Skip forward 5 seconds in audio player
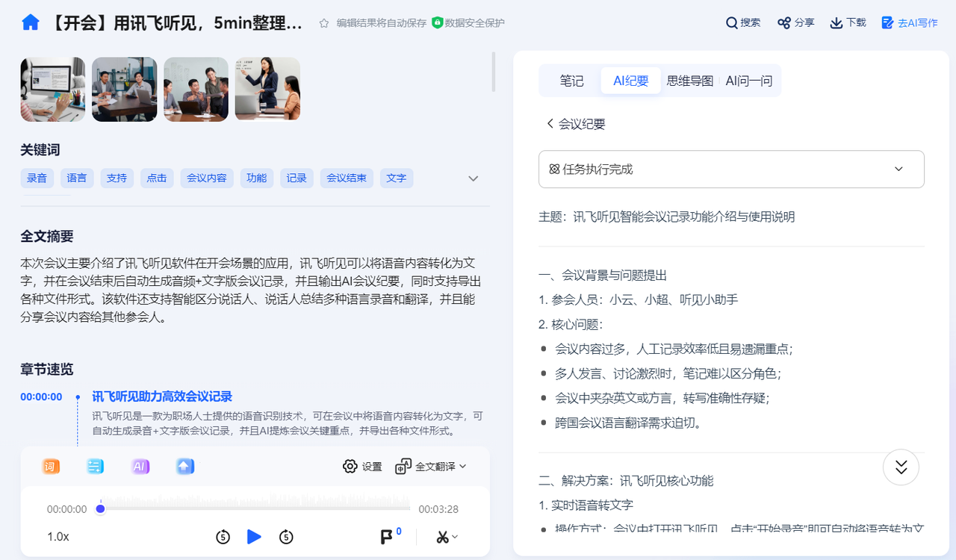 286,536
